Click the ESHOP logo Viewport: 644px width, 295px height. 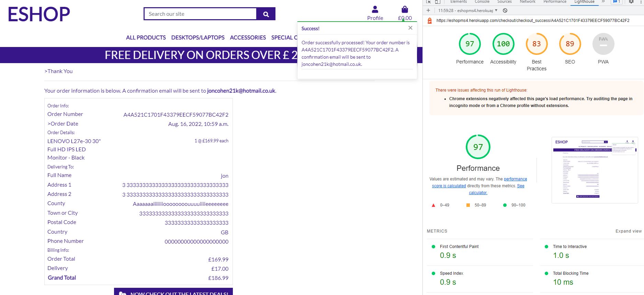[39, 14]
